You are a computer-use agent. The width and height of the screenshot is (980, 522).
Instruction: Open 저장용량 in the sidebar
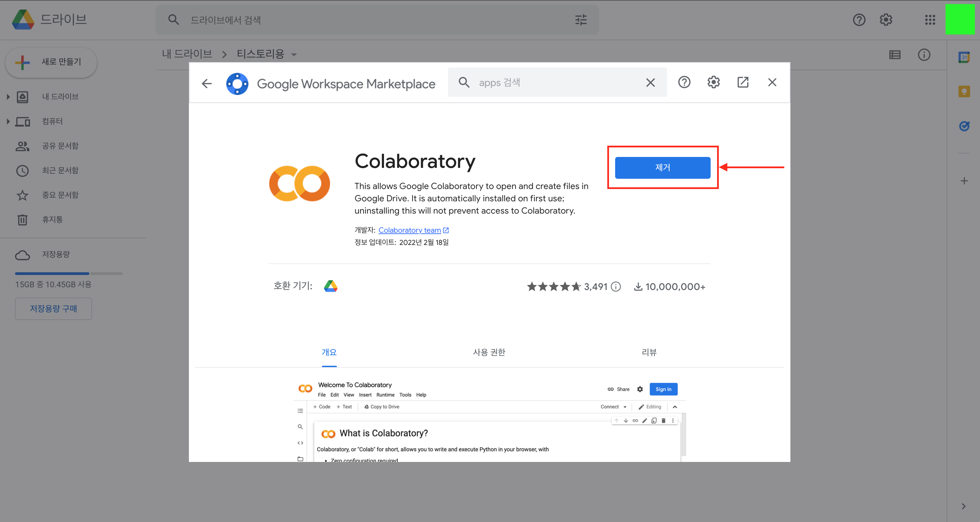[56, 254]
